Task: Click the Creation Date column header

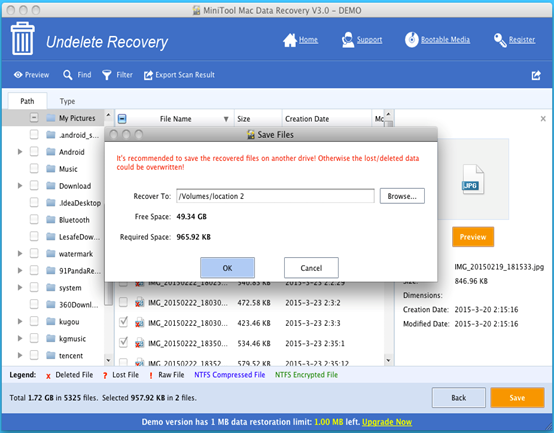Action: pyautogui.click(x=327, y=119)
